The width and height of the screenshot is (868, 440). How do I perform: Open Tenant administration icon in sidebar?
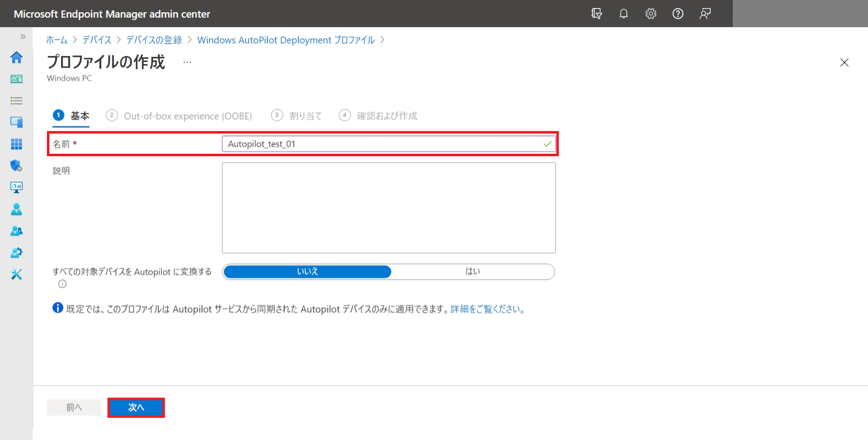[17, 253]
